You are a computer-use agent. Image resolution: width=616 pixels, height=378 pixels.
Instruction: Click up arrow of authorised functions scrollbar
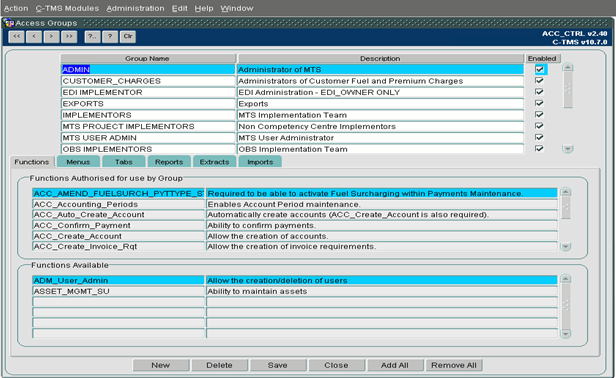pos(566,192)
